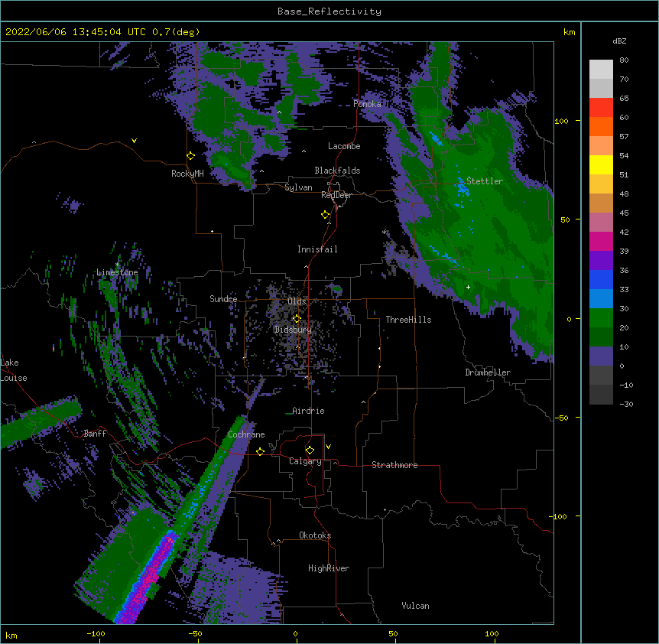This screenshot has width=659, height=644.
Task: Click the yellow diamond marker above Calgary label
Action: coord(310,450)
